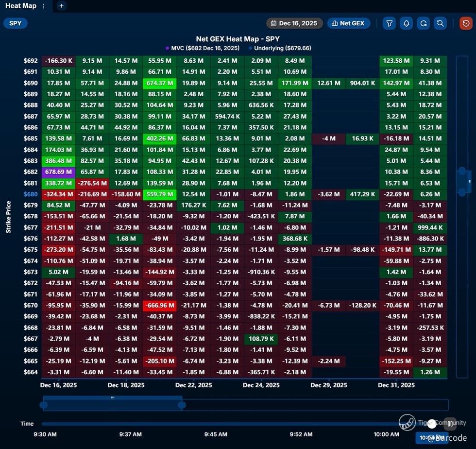Click the highlighted $680 strike label
This screenshot has width=476, height=449.
click(x=31, y=194)
